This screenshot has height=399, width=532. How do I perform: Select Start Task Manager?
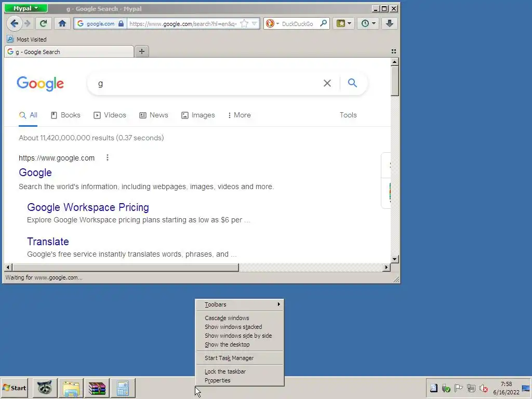tap(240, 358)
